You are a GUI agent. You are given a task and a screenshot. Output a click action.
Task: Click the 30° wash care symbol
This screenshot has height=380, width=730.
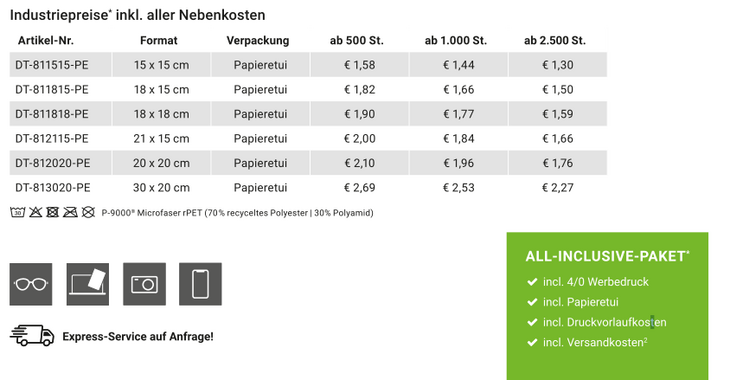(18, 212)
